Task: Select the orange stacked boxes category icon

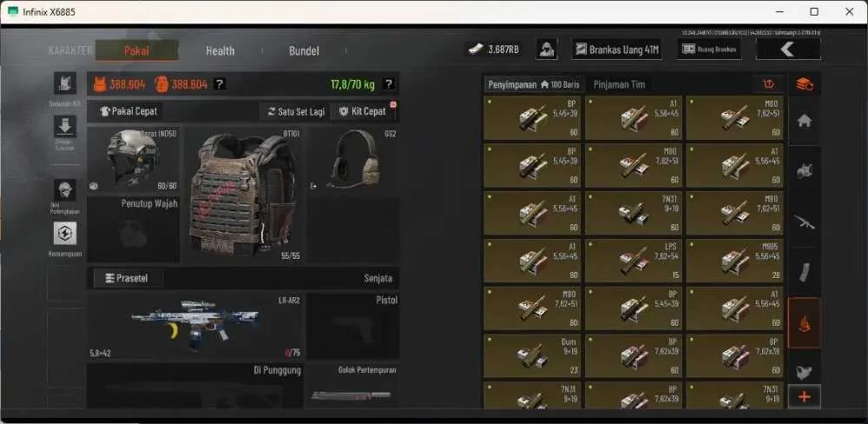Action: coord(805,84)
